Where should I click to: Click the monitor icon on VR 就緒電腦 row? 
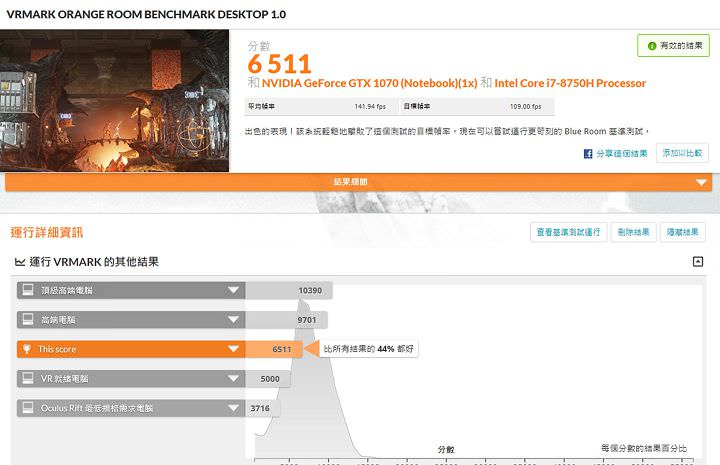point(28,379)
